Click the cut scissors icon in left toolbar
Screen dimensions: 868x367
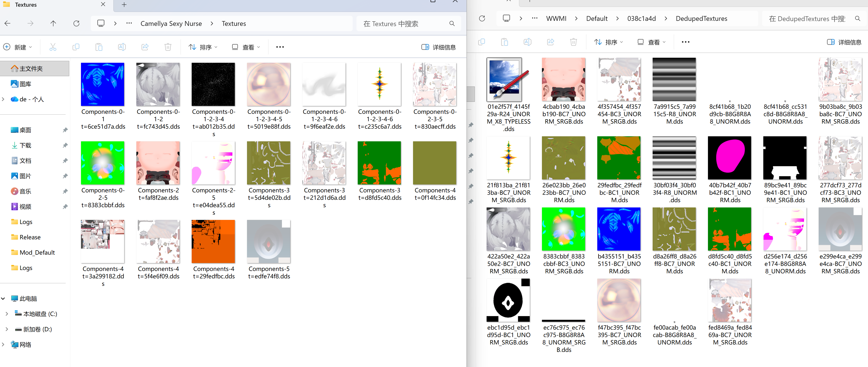[53, 47]
